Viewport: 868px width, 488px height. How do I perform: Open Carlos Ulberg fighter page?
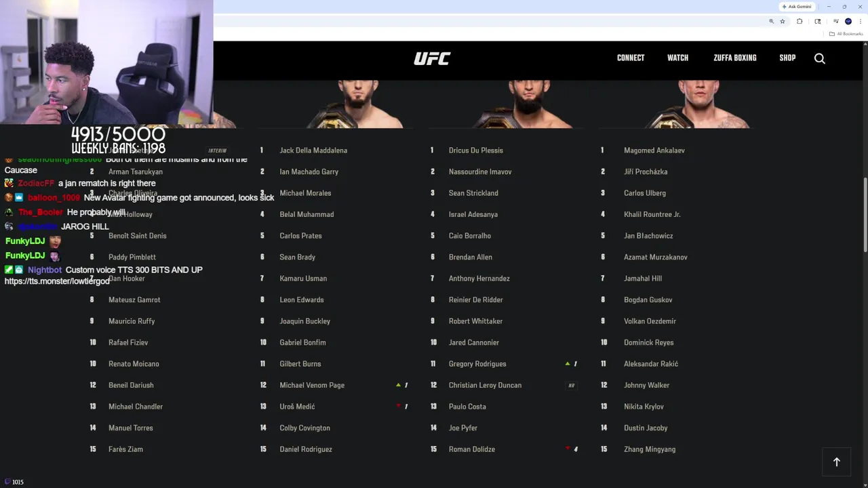pos(644,193)
